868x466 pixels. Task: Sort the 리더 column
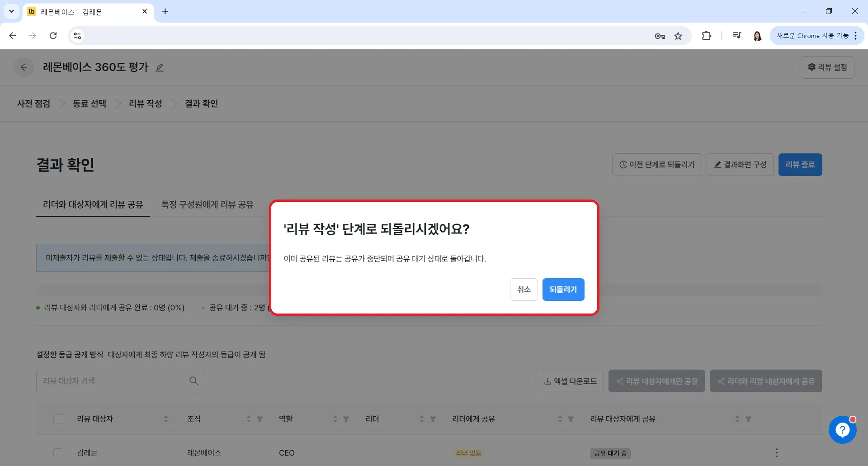[421, 419]
